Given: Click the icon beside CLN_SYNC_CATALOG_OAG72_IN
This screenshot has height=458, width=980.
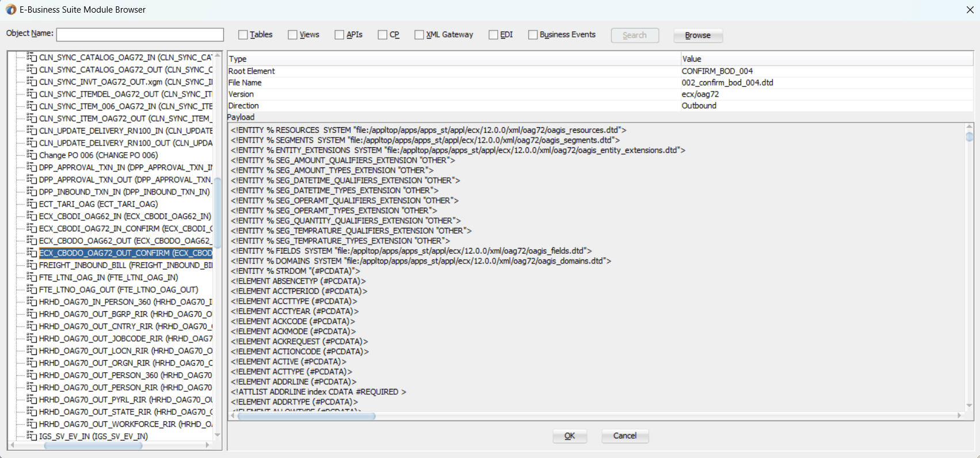Looking at the screenshot, I should (32, 57).
